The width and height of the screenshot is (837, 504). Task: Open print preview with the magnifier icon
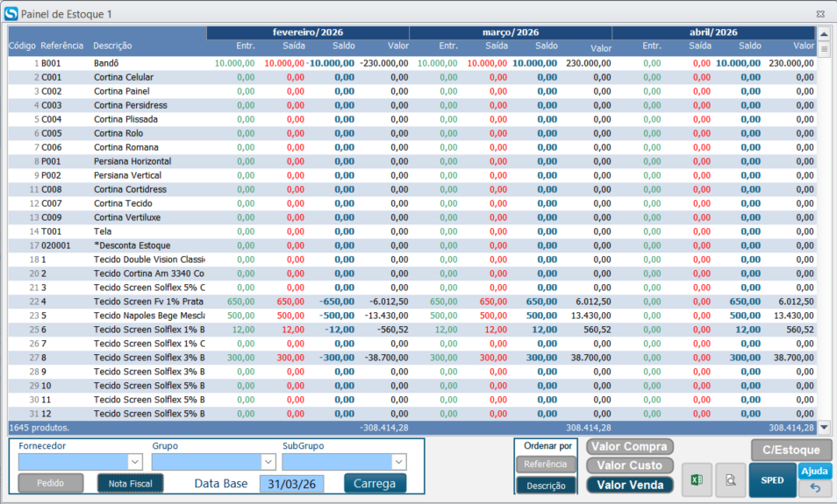click(729, 480)
